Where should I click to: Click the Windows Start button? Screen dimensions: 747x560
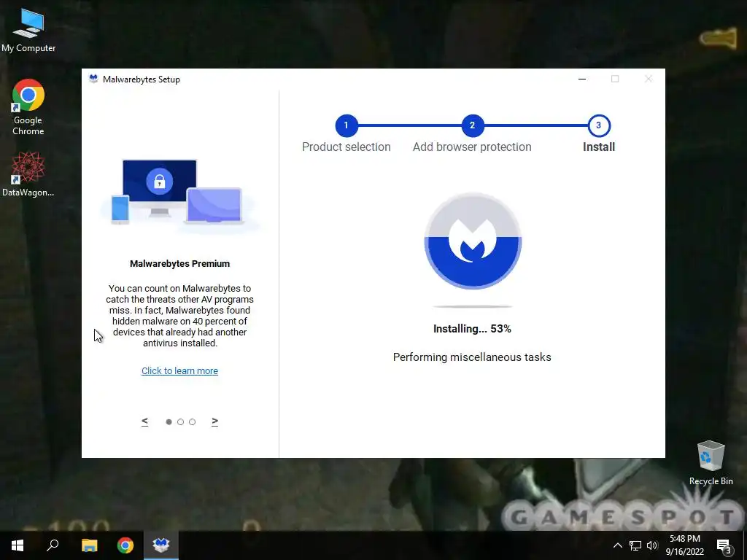pyautogui.click(x=18, y=545)
